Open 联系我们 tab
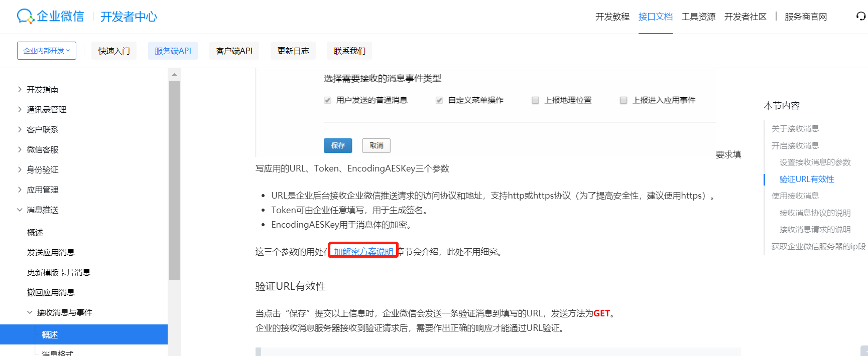Image resolution: width=868 pixels, height=356 pixels. pos(349,51)
